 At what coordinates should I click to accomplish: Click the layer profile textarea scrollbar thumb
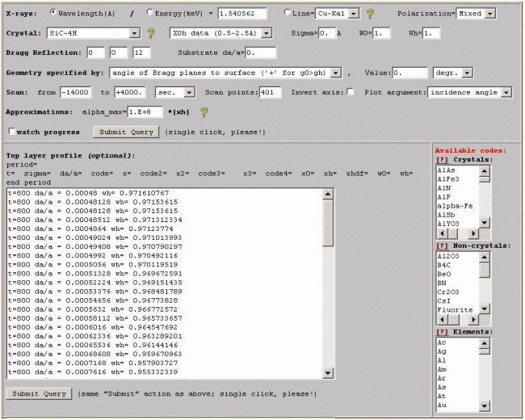[x=328, y=223]
